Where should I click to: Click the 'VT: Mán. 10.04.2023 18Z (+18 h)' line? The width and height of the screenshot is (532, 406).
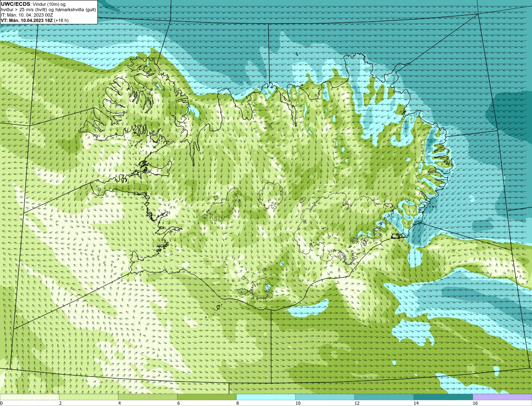pyautogui.click(x=35, y=20)
